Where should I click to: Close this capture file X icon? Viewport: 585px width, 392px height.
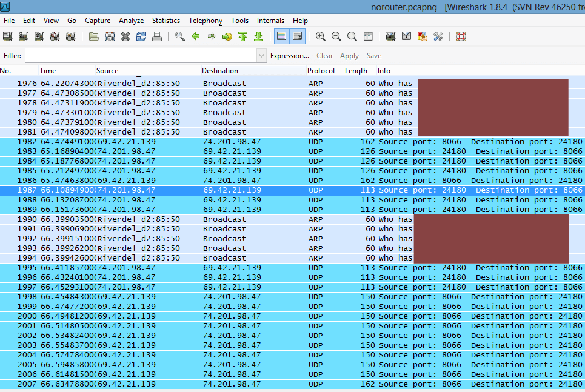point(125,36)
